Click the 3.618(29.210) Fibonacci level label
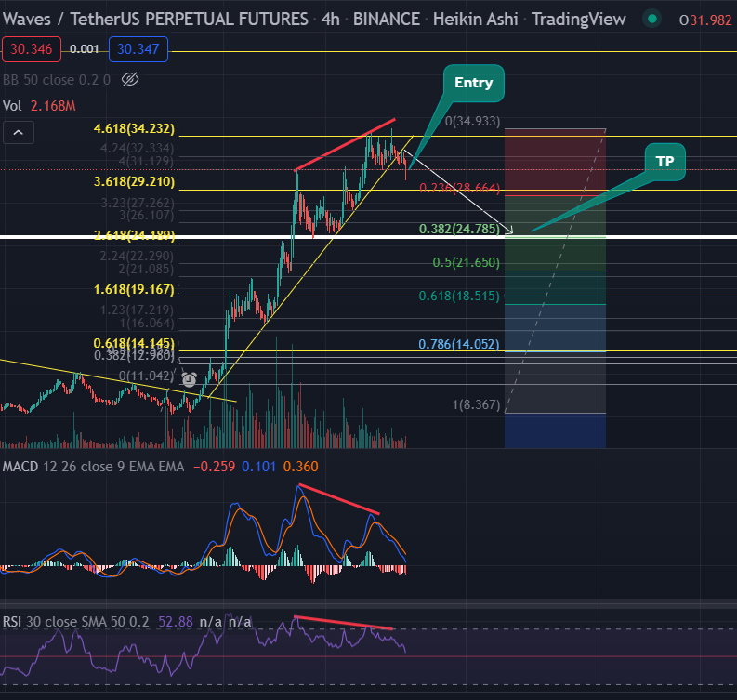This screenshot has height=700, width=737. tap(134, 181)
